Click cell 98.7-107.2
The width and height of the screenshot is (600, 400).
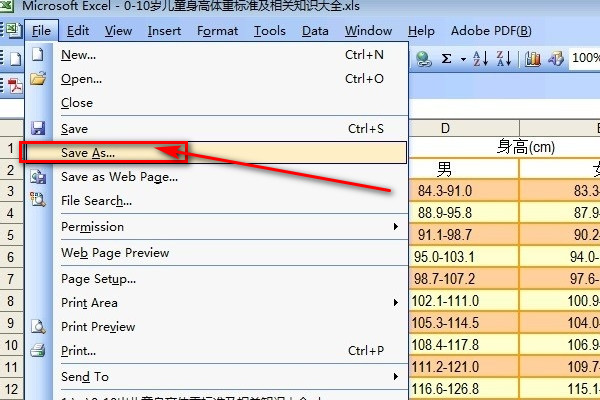pyautogui.click(x=464, y=279)
